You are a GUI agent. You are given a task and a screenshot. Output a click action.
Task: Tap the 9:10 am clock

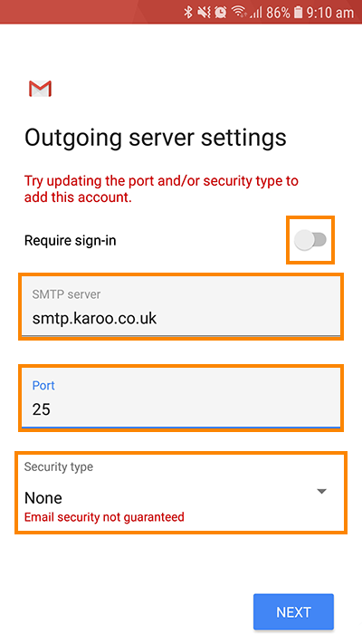coord(330,13)
